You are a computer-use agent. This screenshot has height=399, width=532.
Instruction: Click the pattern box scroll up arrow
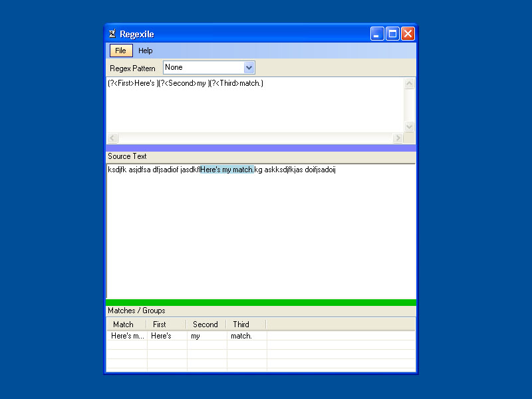(x=410, y=84)
